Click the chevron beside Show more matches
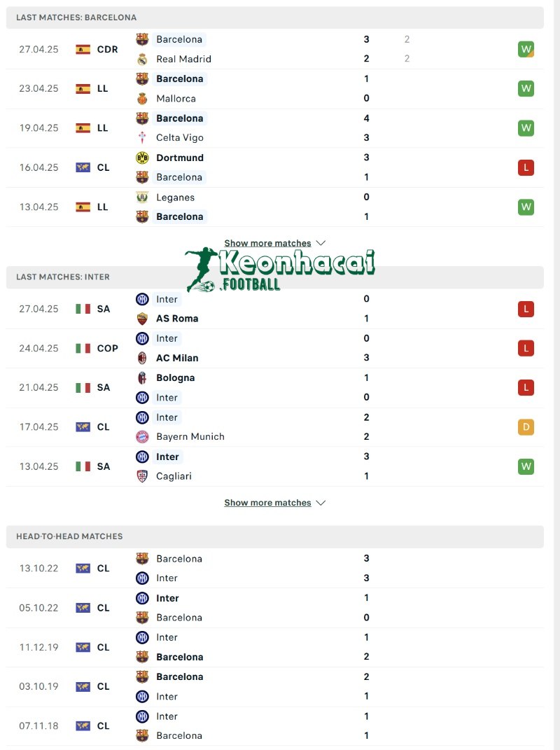The width and height of the screenshot is (560, 750). (321, 242)
